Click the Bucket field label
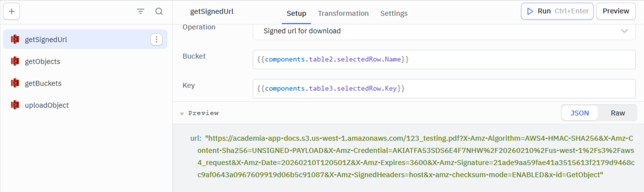 pos(194,56)
